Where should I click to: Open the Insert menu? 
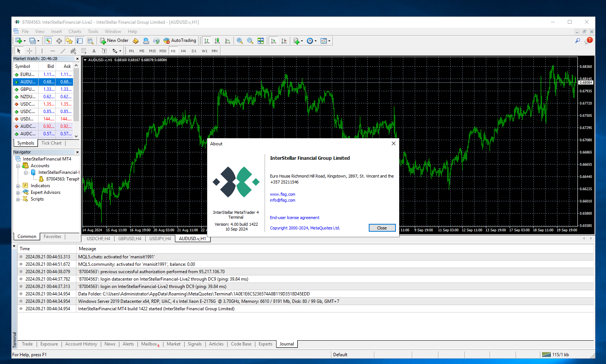(56, 32)
